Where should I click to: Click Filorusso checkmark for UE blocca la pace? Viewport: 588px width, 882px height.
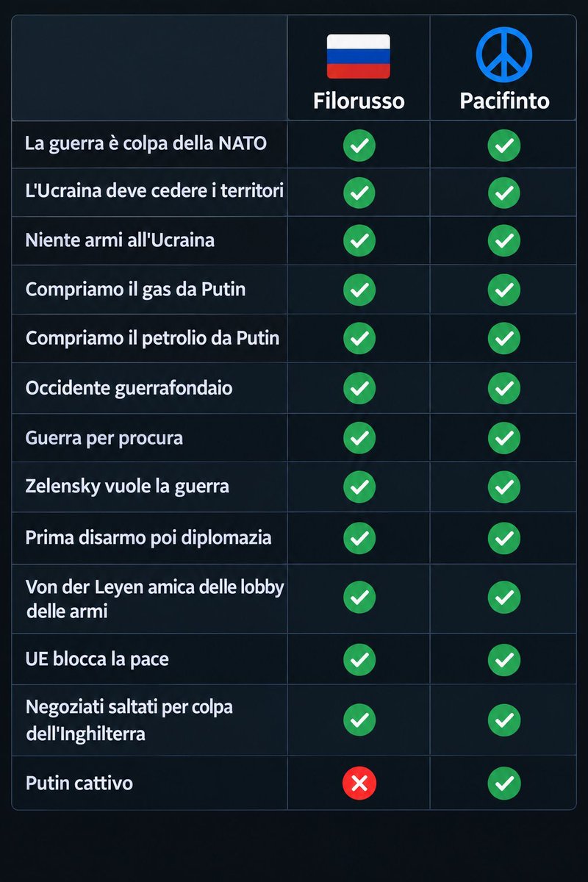359,659
